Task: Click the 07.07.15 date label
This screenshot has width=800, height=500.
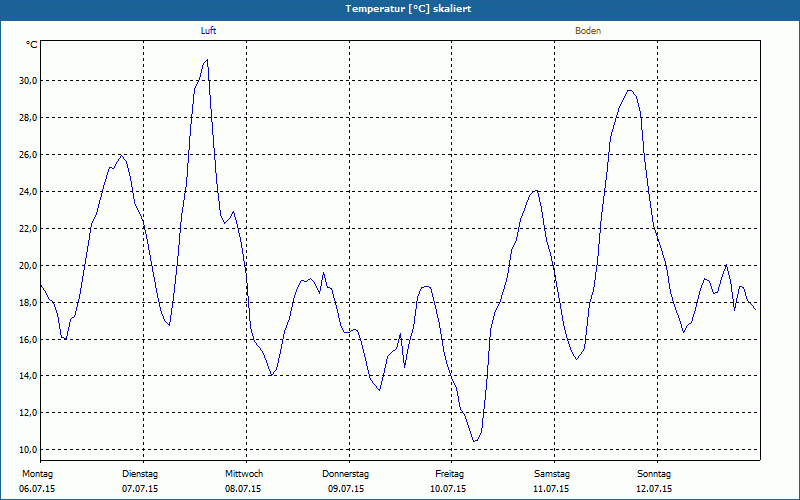Action: [x=140, y=489]
